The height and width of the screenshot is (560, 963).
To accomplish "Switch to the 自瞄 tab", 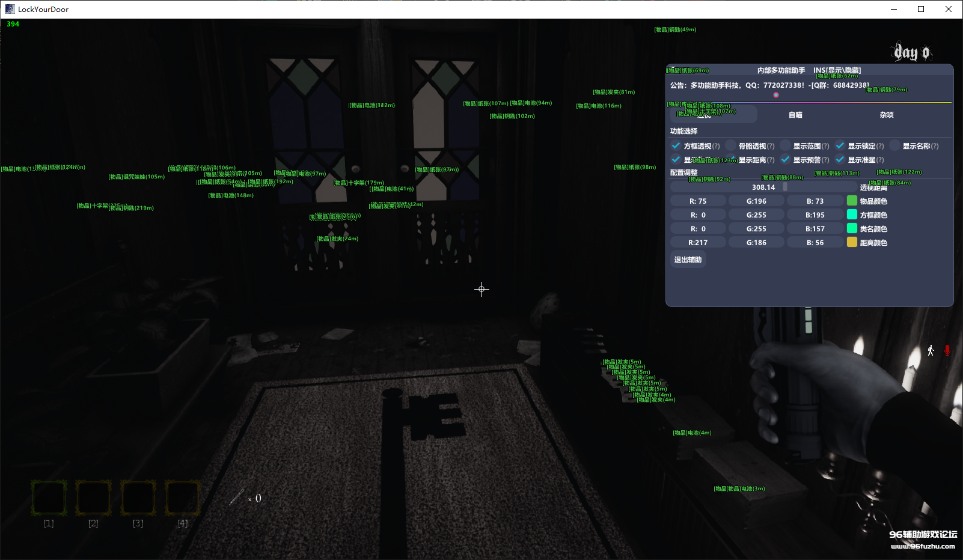I will 795,115.
